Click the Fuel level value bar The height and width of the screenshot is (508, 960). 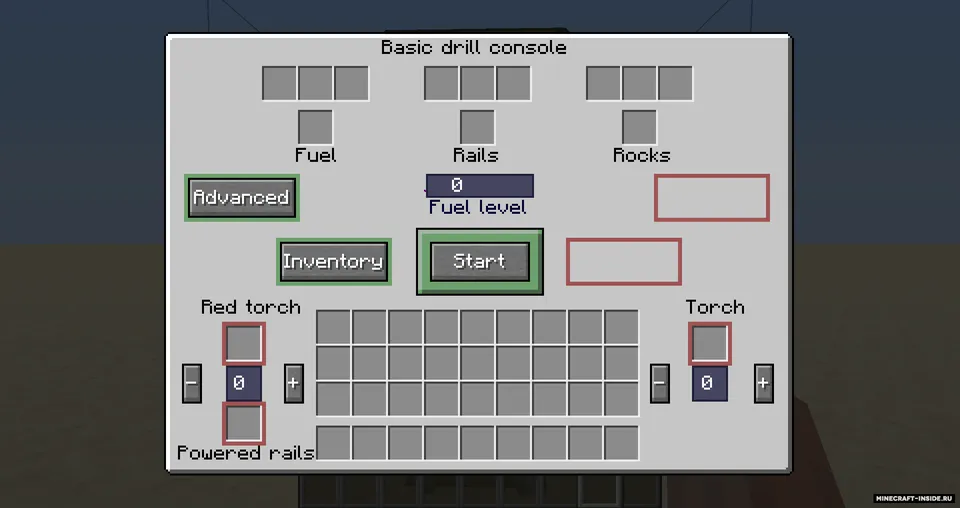point(480,185)
